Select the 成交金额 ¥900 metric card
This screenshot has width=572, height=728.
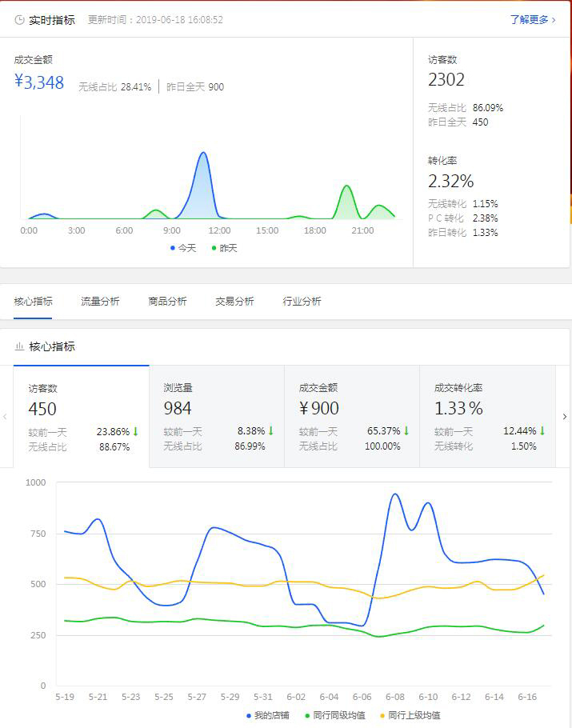point(351,416)
